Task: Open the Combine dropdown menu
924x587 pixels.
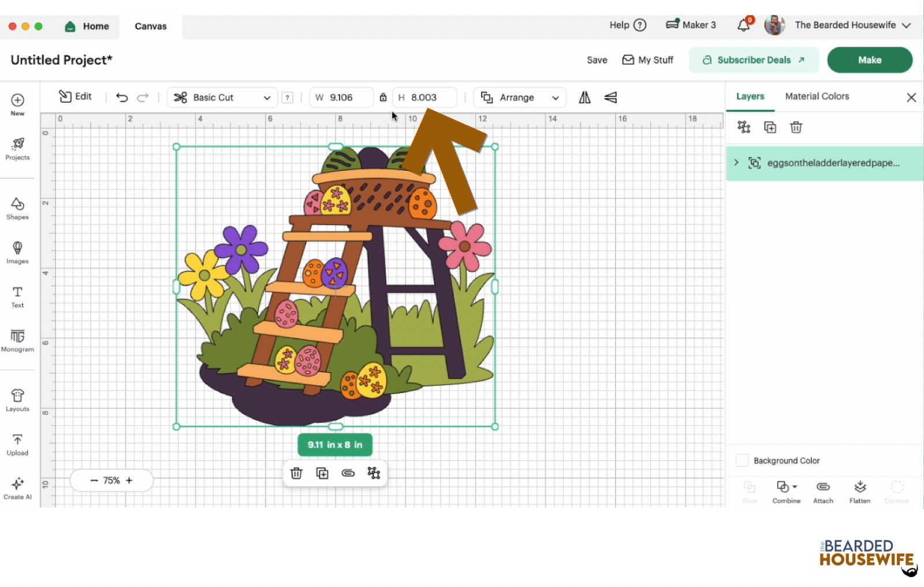Action: click(787, 492)
